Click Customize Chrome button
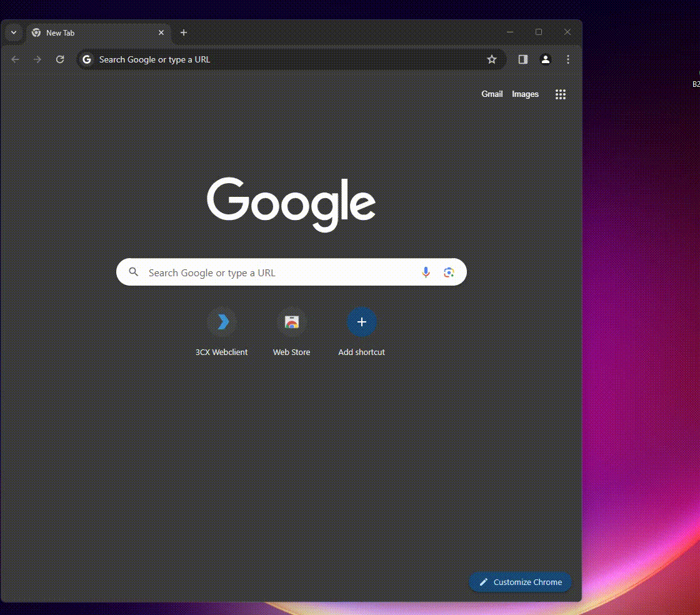The width and height of the screenshot is (700, 615). tap(521, 582)
